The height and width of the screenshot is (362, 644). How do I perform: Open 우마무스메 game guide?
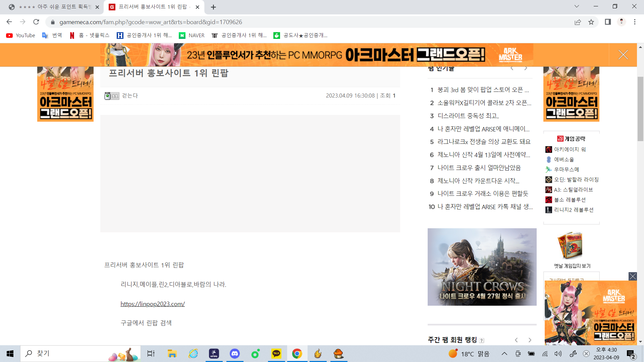point(562,170)
